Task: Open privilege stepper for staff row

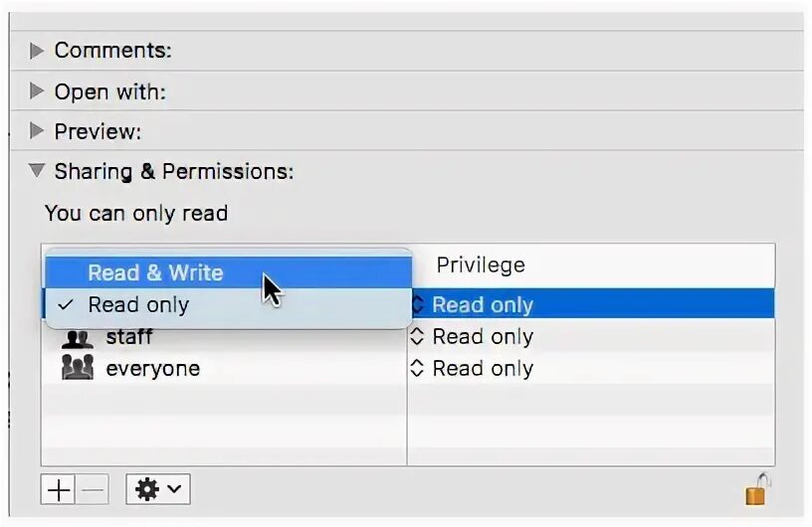Action: [417, 337]
